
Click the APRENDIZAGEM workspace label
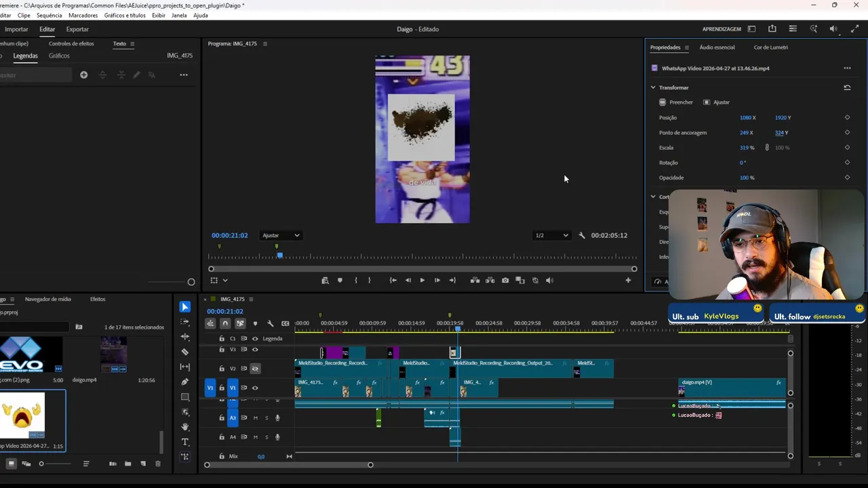tap(722, 29)
